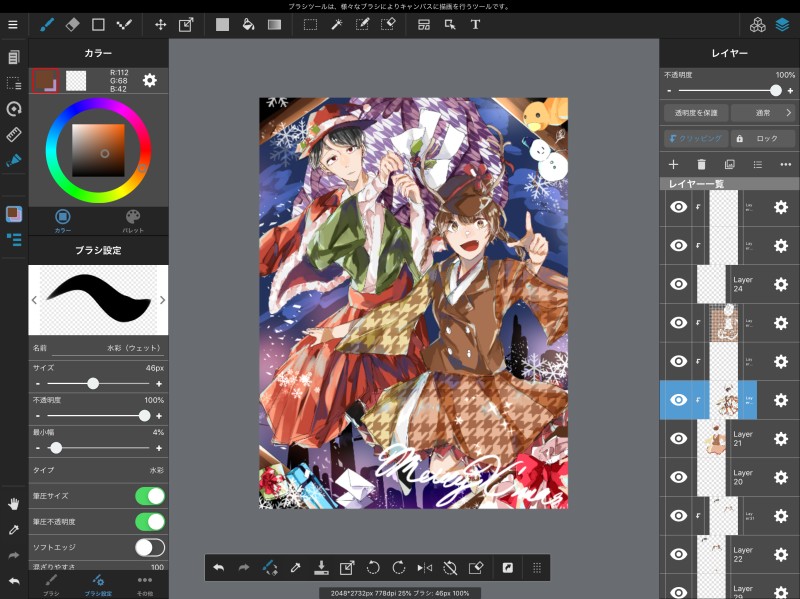Screen dimensions: 800x599
Task: Open the hamburger main menu
Action: [13, 24]
